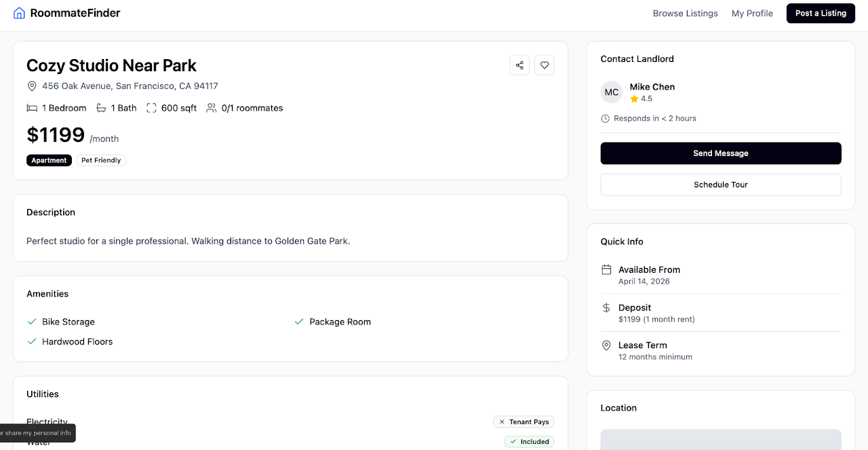
Task: Click the personal info tooltip overlay
Action: point(37,433)
